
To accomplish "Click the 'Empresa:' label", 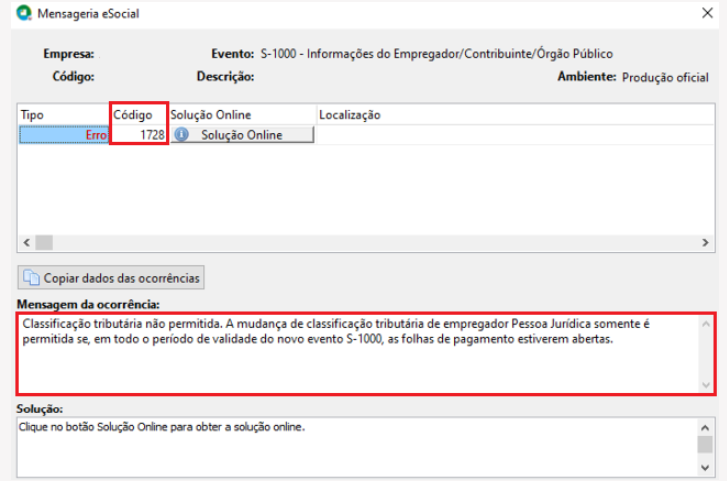I will 69,54.
